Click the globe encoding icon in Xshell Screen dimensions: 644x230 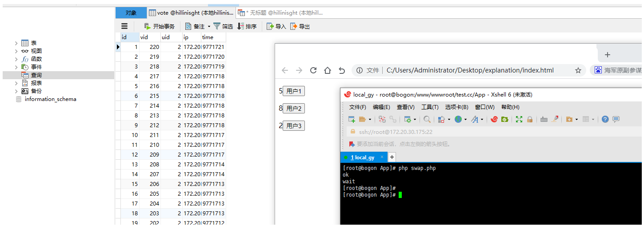[x=458, y=119]
